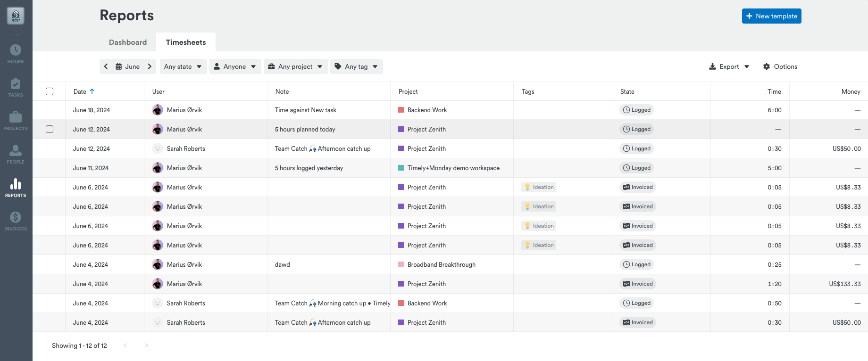Tick the select-all checkbox in table header
The height and width of the screenshot is (361, 868).
50,91
